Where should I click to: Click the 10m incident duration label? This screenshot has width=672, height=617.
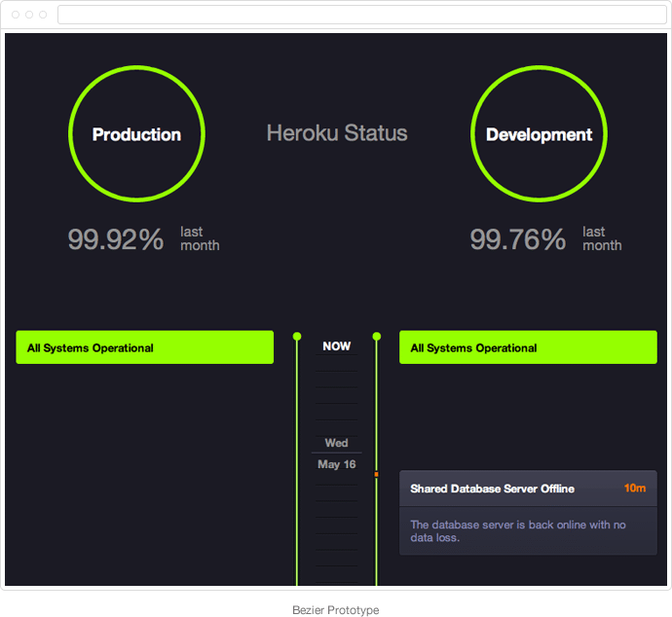tap(635, 489)
